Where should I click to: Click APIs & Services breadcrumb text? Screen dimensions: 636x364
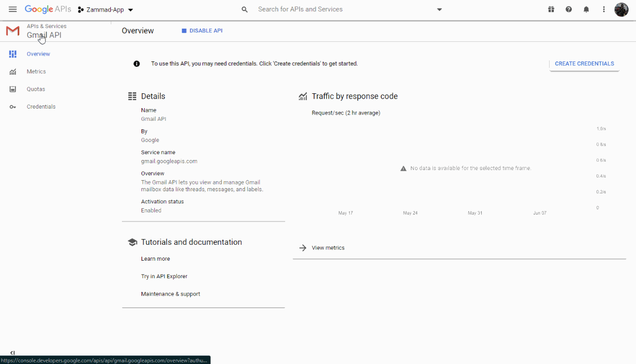[47, 26]
